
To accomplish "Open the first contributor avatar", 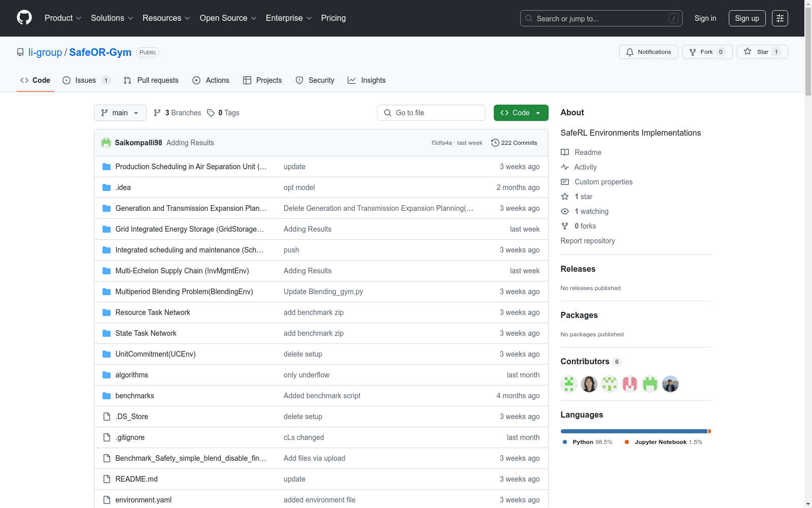I will point(569,384).
